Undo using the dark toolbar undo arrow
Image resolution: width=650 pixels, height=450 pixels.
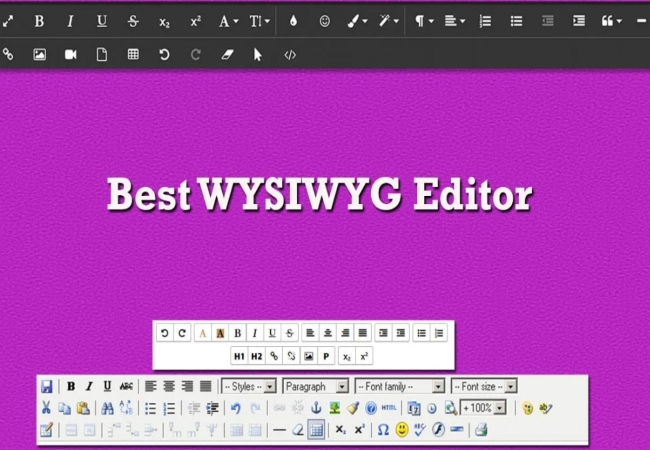click(164, 54)
